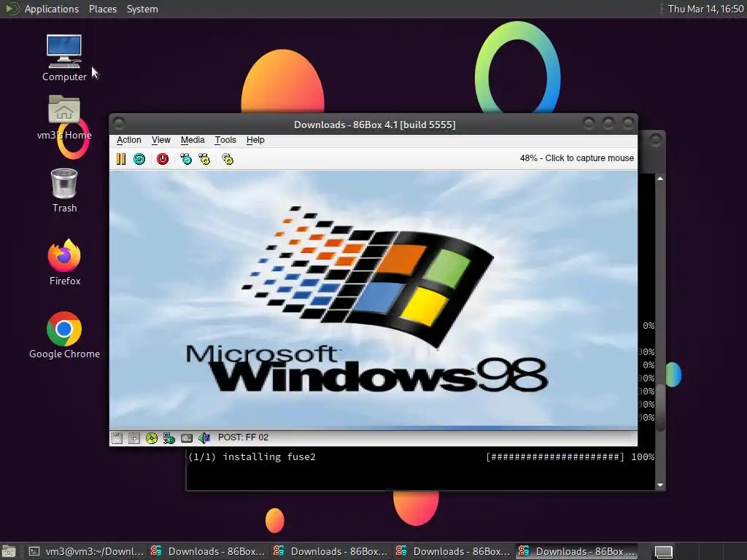The width and height of the screenshot is (747, 560).
Task: Click the first floppy drive status icon
Action: pyautogui.click(x=117, y=438)
